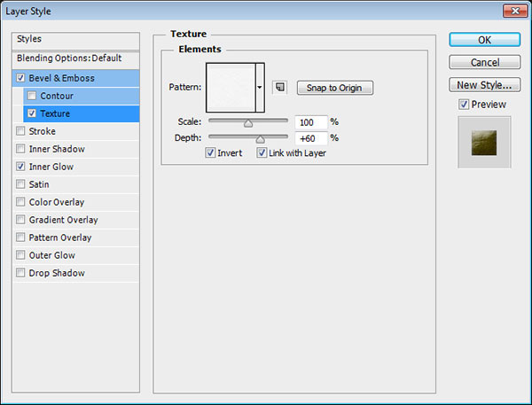The width and height of the screenshot is (532, 405).
Task: Select the Contour settings label
Action: coord(57,96)
